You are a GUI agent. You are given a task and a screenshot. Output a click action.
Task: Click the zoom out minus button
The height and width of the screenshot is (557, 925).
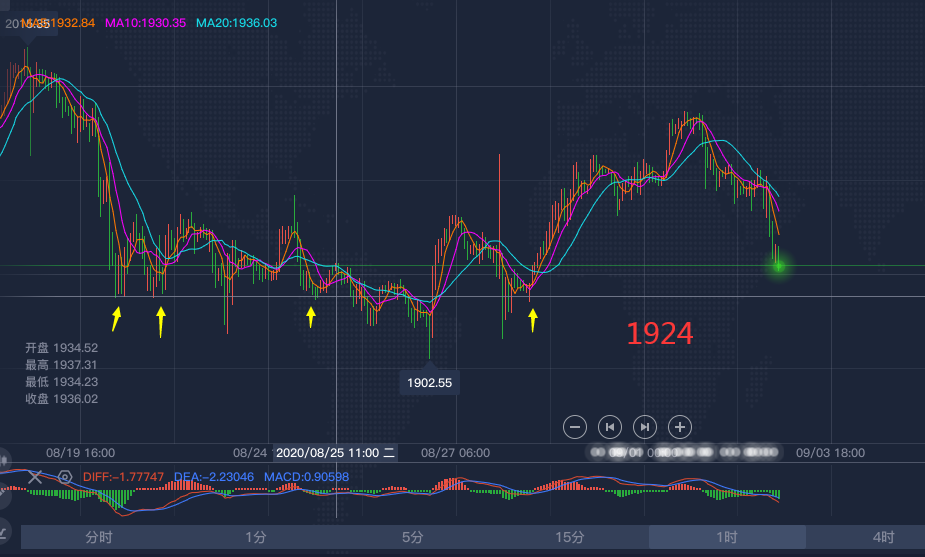coord(575,427)
